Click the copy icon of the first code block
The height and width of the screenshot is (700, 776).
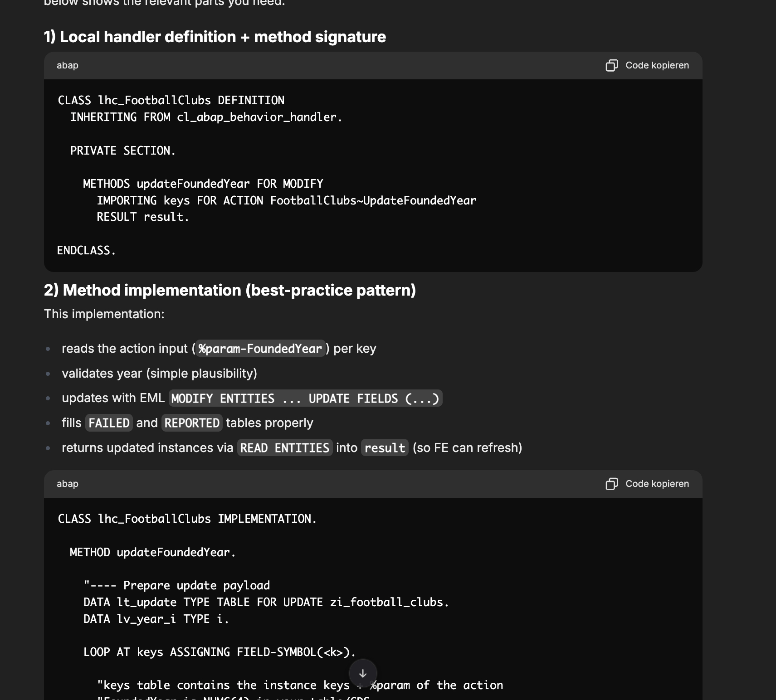611,66
